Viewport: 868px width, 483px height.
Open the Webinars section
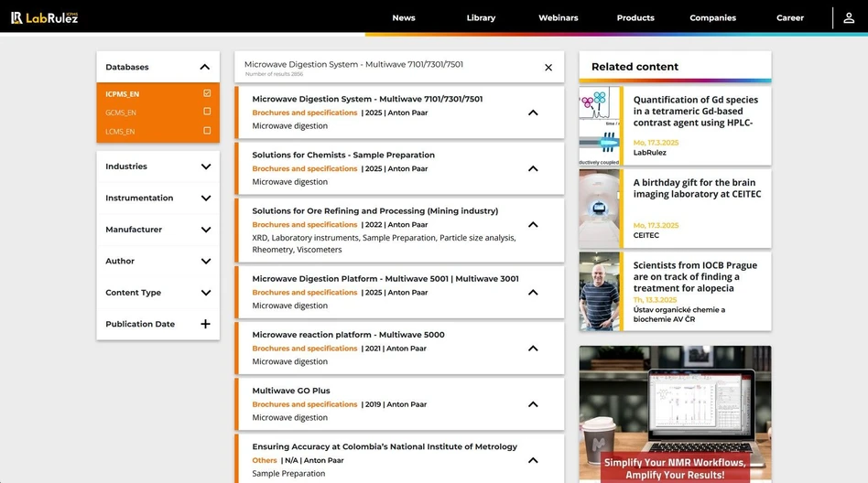(558, 17)
